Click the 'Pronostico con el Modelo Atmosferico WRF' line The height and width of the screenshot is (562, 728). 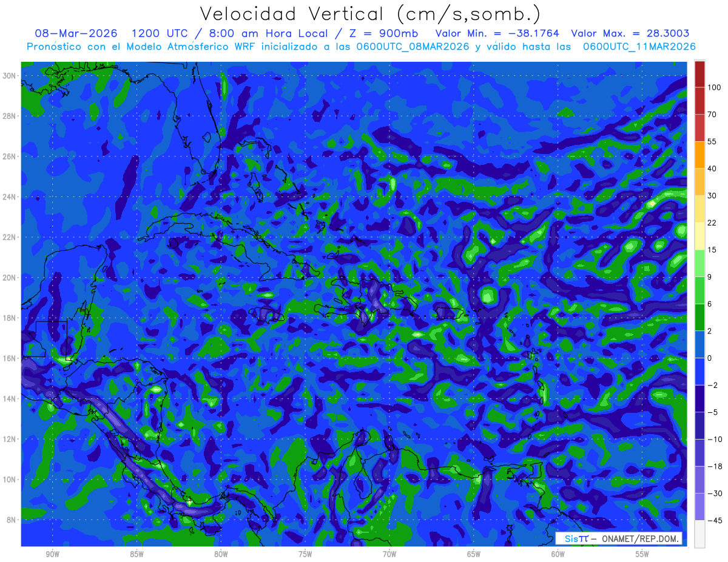361,47
